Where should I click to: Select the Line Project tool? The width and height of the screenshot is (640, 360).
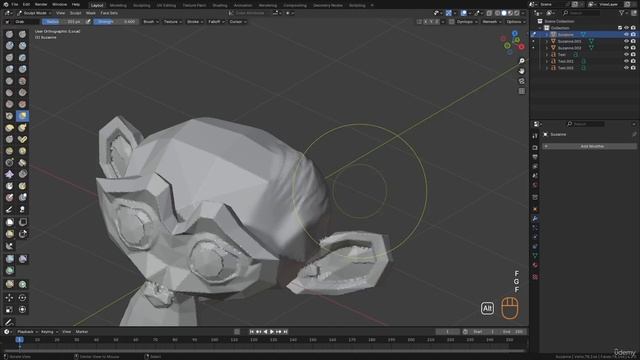9,246
